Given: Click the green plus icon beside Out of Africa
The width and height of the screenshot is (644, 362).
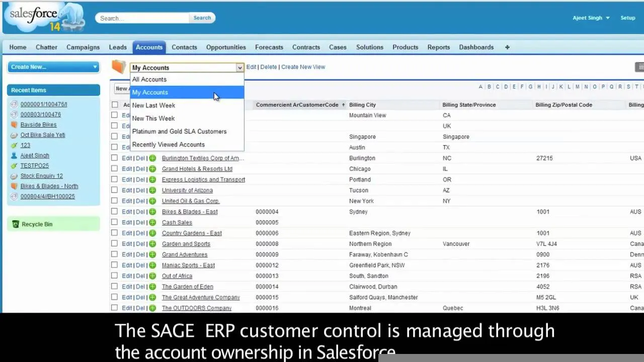Looking at the screenshot, I should (152, 276).
